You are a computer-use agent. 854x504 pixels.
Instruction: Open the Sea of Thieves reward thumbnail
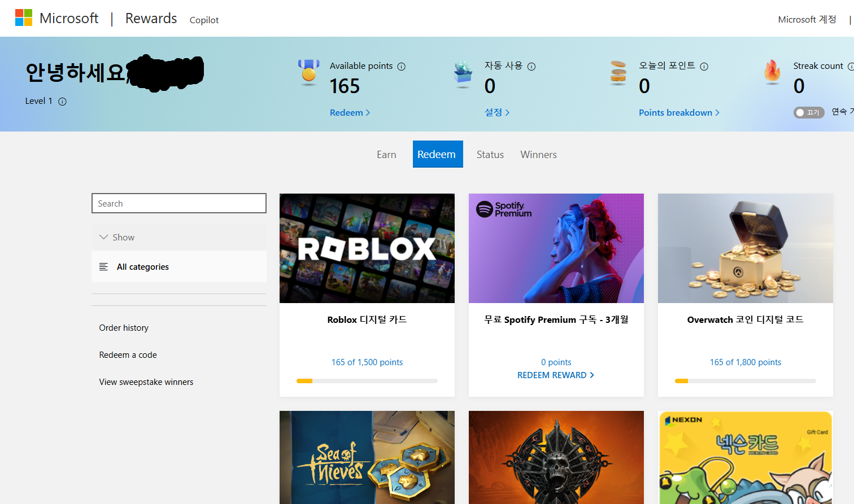click(x=367, y=457)
